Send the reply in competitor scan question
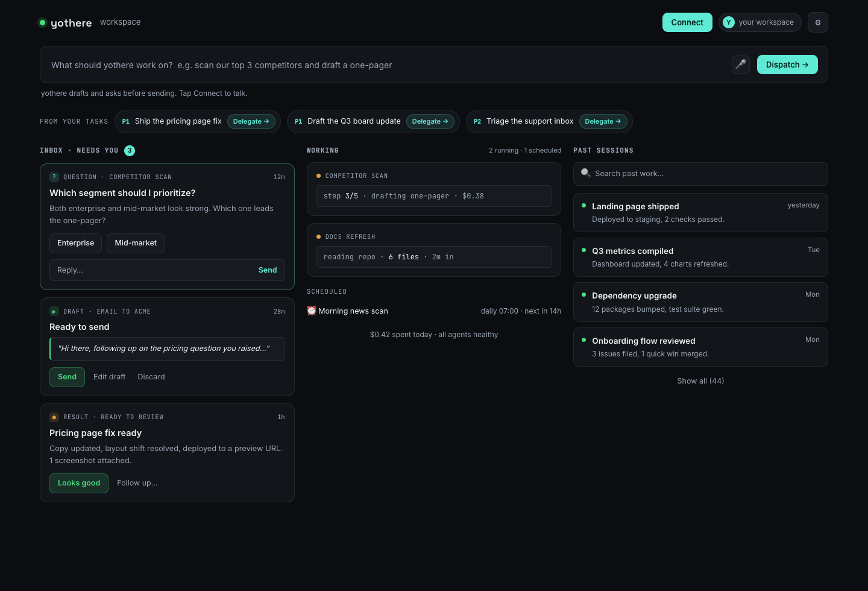868x591 pixels. (268, 270)
